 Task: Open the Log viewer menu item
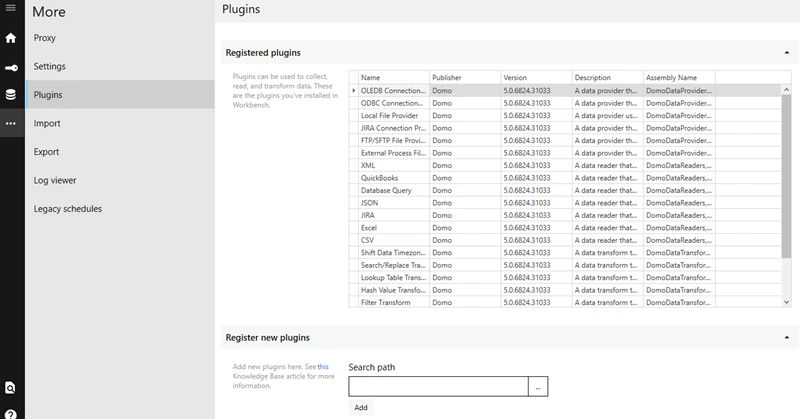120,180
